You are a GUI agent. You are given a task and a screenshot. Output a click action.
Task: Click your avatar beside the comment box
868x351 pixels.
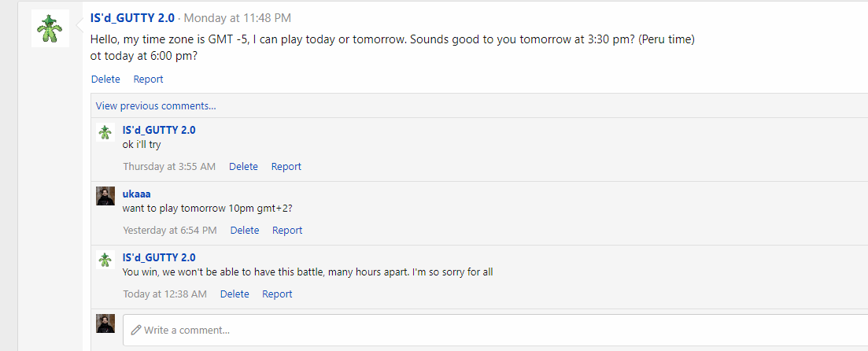(105, 323)
